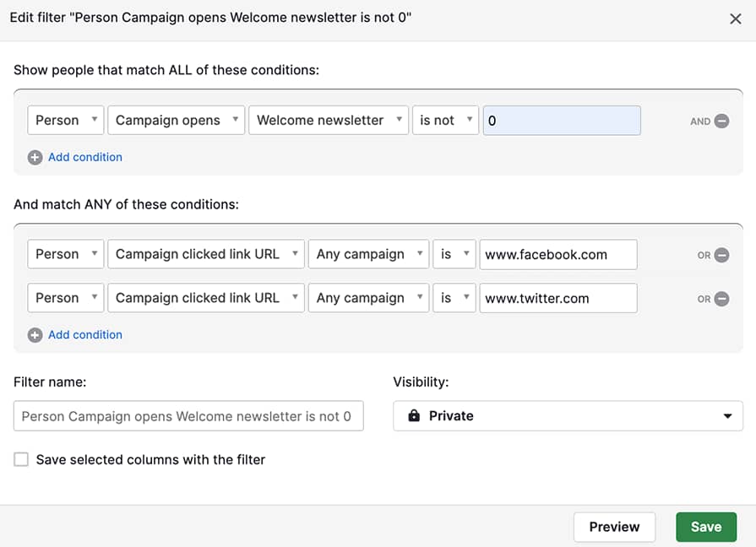Remove the www.facebook.com condition via minus icon
The height and width of the screenshot is (547, 756).
click(x=721, y=254)
